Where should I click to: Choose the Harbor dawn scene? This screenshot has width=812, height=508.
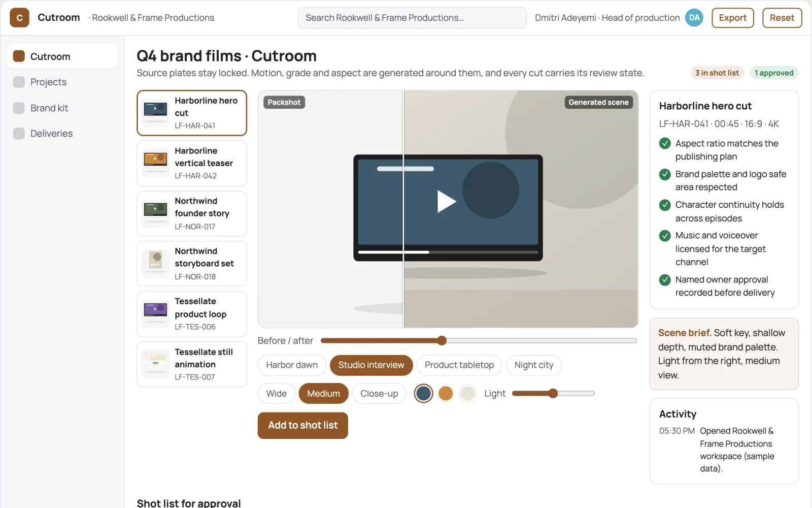(x=292, y=365)
